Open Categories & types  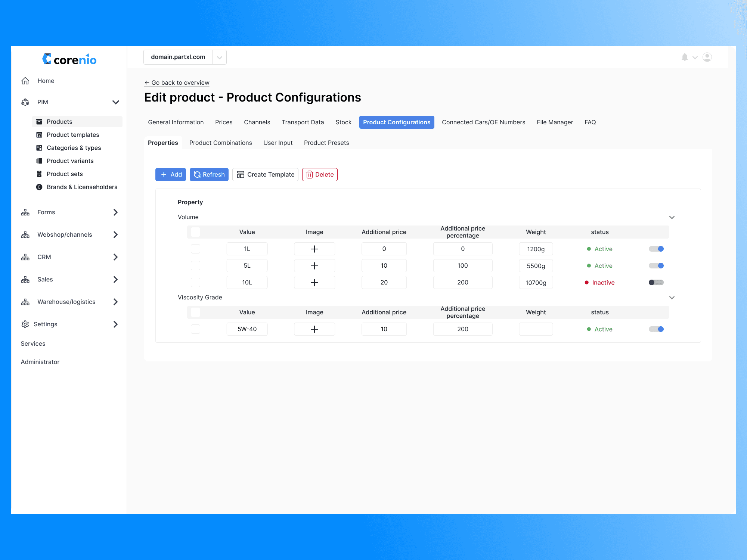(x=74, y=148)
